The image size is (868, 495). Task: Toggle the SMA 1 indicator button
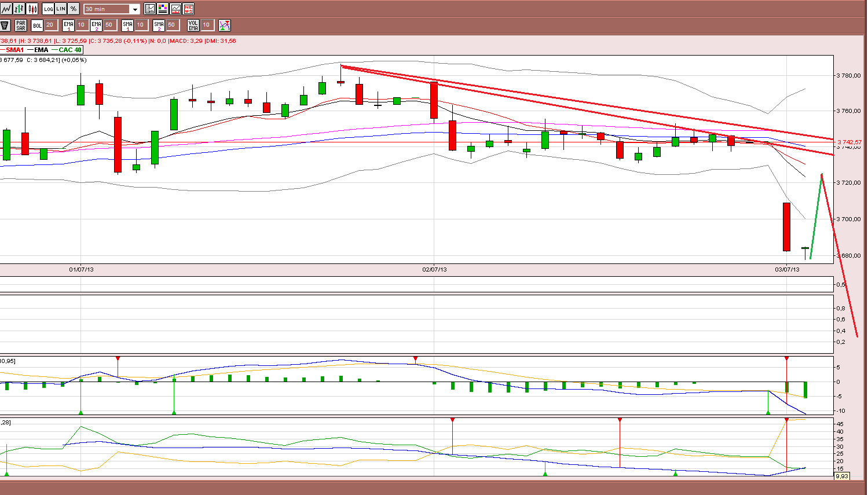[x=127, y=25]
